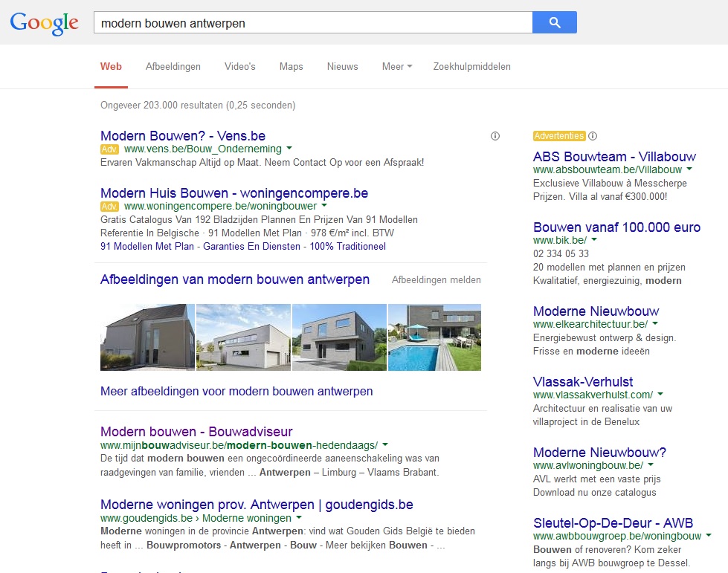
Task: Click the 'Ongeveer 203.000 resultaten' result count
Action: click(x=198, y=106)
